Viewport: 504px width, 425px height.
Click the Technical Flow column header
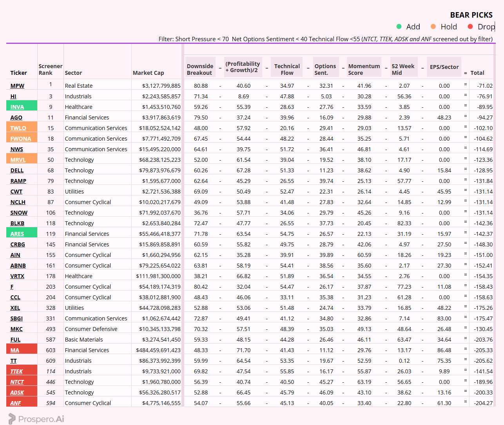[x=287, y=69]
